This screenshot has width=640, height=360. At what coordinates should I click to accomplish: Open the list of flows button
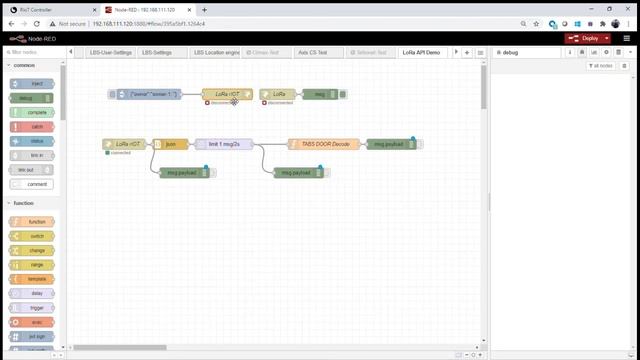tap(480, 53)
